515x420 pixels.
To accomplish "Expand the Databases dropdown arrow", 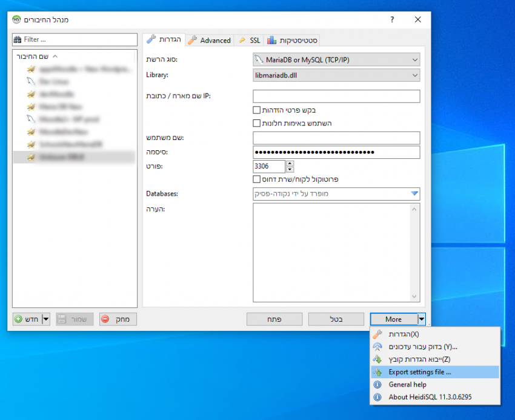I will (x=414, y=193).
